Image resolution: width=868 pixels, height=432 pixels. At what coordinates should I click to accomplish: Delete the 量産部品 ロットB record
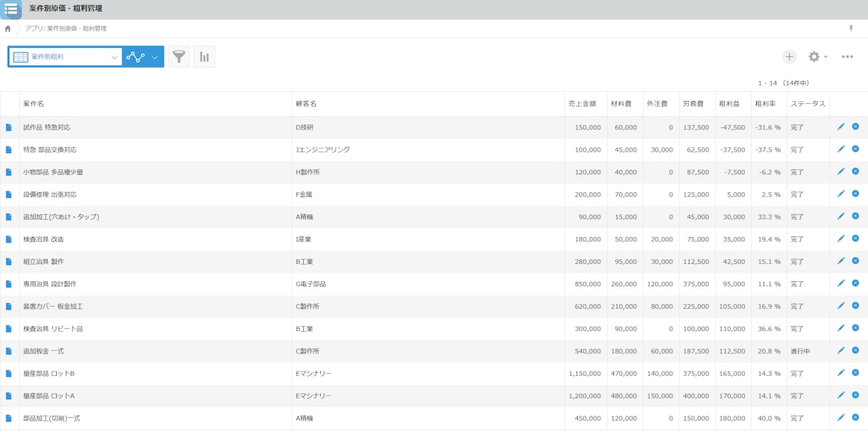click(855, 372)
